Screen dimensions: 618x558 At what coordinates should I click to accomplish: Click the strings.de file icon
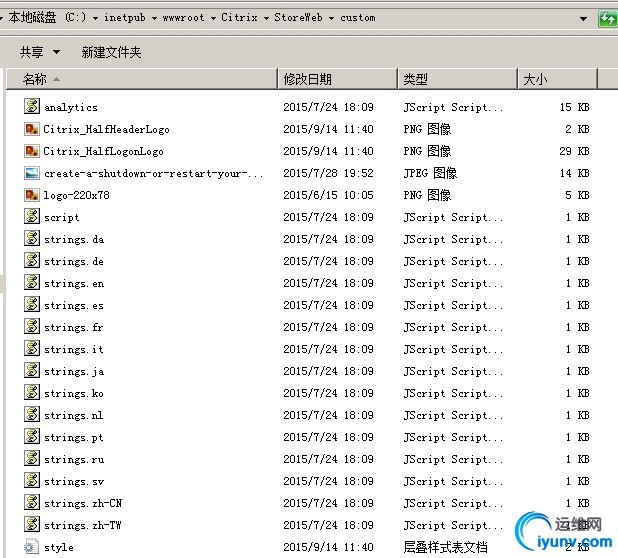tap(32, 260)
